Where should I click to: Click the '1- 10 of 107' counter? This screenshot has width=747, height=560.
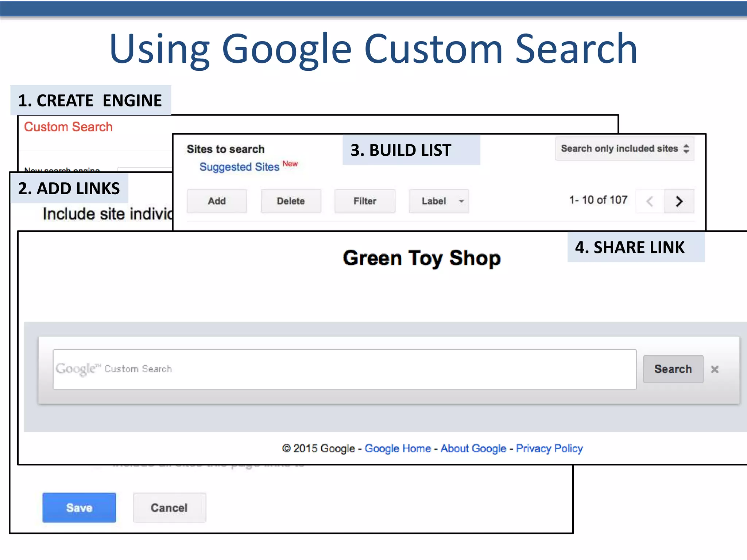coord(599,200)
